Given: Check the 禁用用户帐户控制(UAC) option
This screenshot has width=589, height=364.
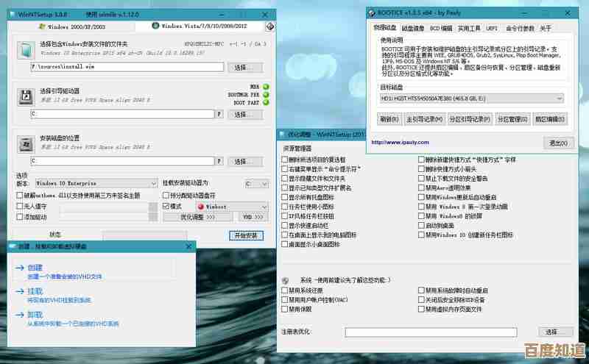Looking at the screenshot, I should pos(284,300).
